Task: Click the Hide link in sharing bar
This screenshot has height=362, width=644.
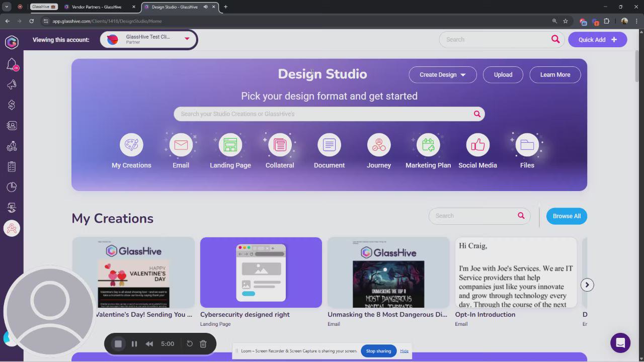Action: pyautogui.click(x=404, y=351)
